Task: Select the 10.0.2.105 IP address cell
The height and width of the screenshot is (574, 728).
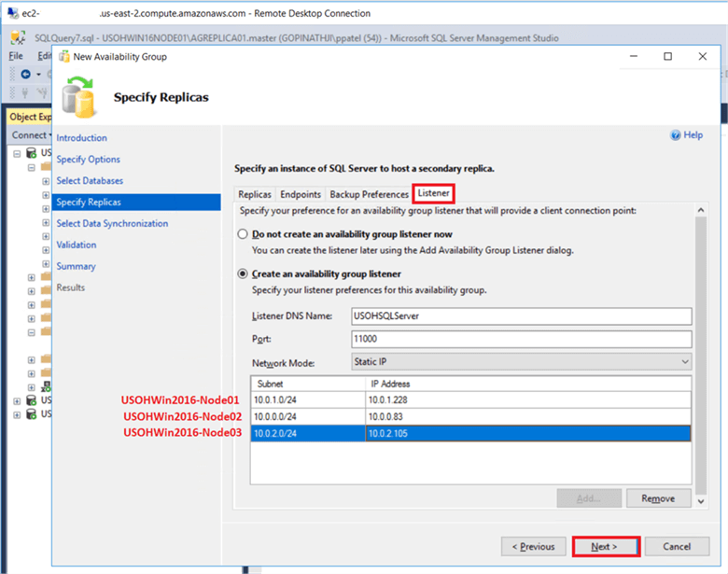Action: (x=528, y=433)
